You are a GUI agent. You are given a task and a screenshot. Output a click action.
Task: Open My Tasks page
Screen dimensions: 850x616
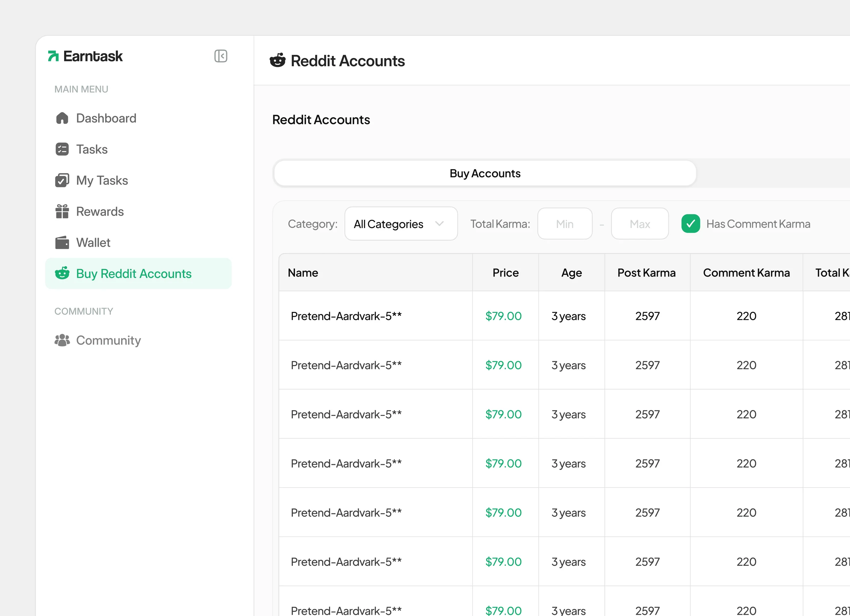click(x=138, y=180)
